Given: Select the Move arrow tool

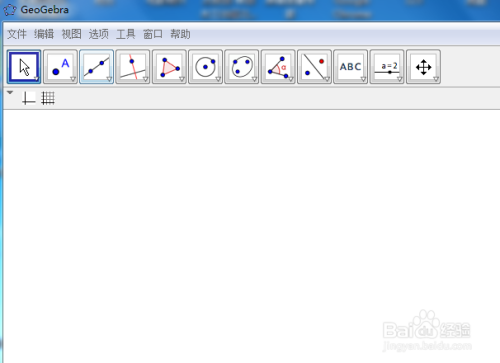Looking at the screenshot, I should [24, 67].
